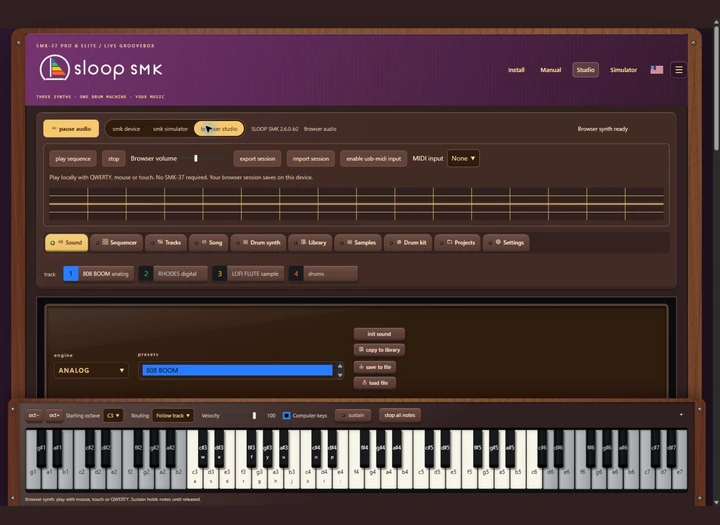
Task: Click the export session button
Action: click(257, 158)
